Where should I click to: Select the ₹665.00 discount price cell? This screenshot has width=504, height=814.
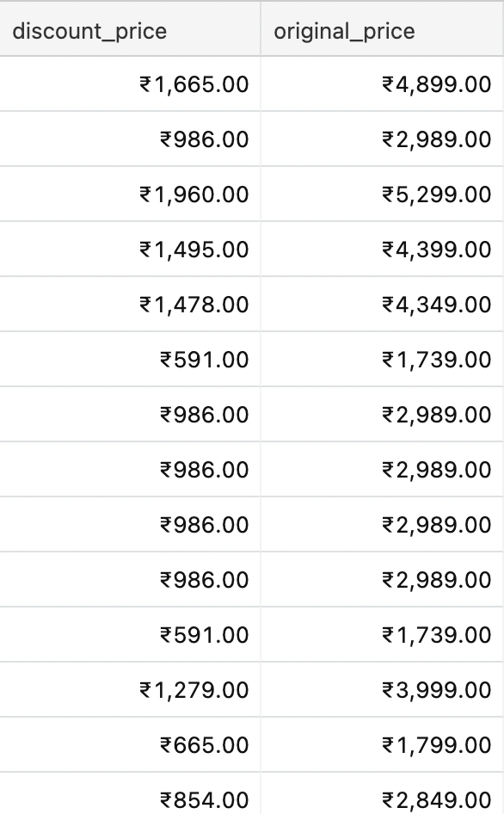coord(130,744)
